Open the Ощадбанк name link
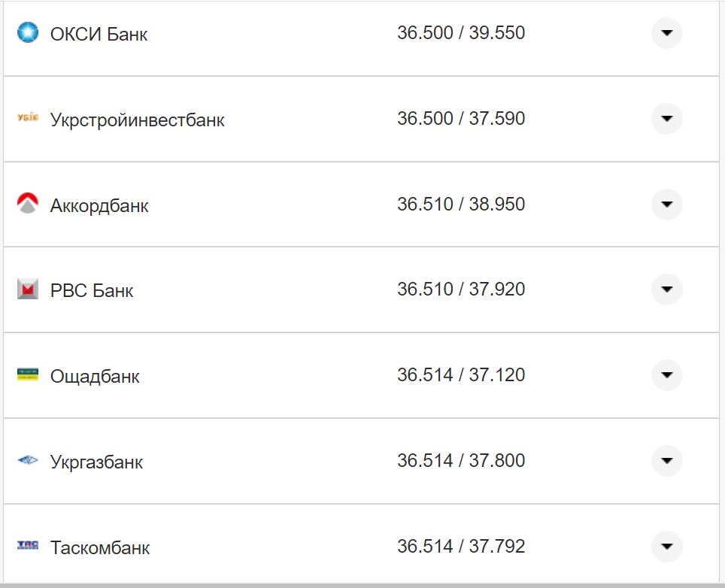 click(95, 376)
